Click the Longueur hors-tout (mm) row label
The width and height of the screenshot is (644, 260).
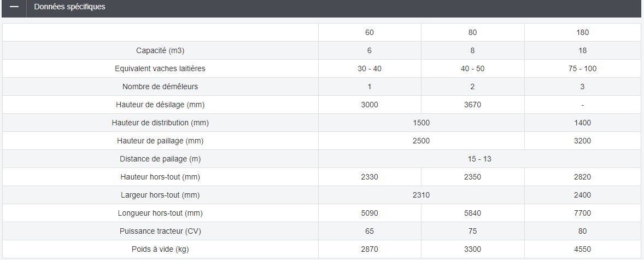tap(160, 213)
